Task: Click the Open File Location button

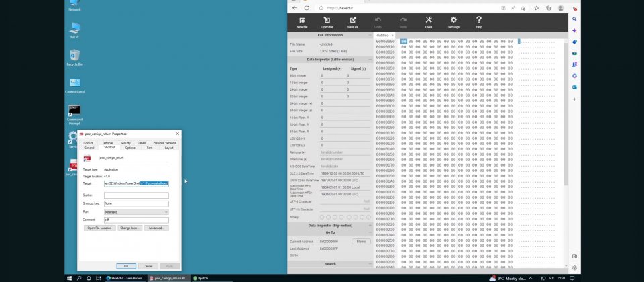Action: point(99,228)
